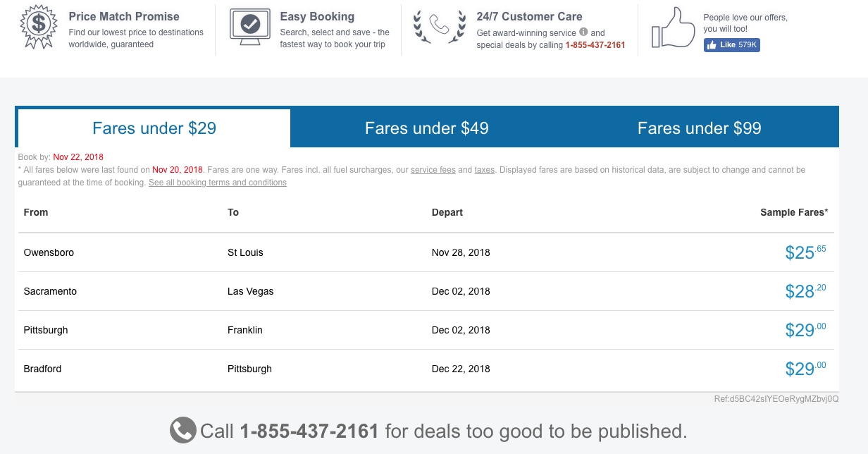
Task: Click the info icon beside award-winning service
Action: 583,32
